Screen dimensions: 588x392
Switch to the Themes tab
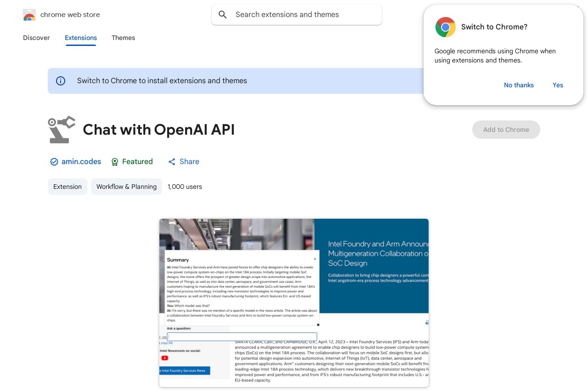point(123,38)
